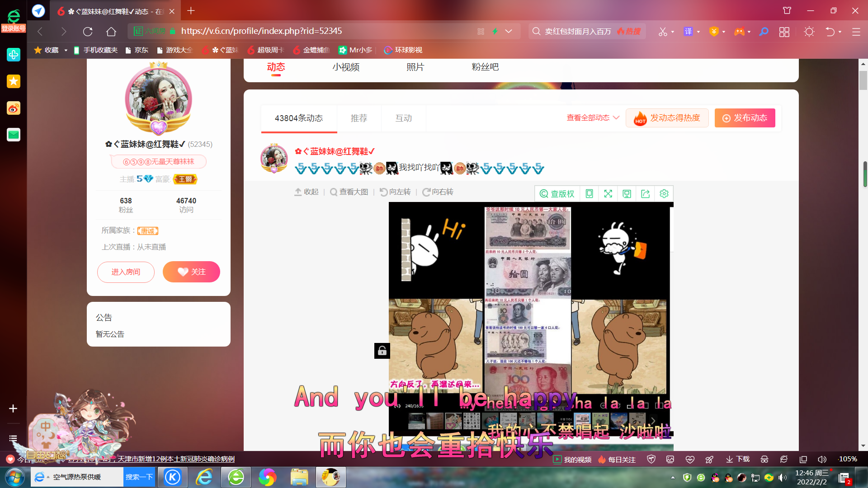Expand the 收藏 bookmarks dropdown arrow

pyautogui.click(x=66, y=50)
